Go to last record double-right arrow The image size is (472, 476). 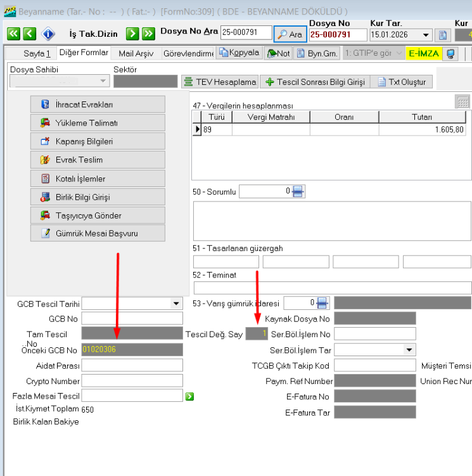click(148, 34)
